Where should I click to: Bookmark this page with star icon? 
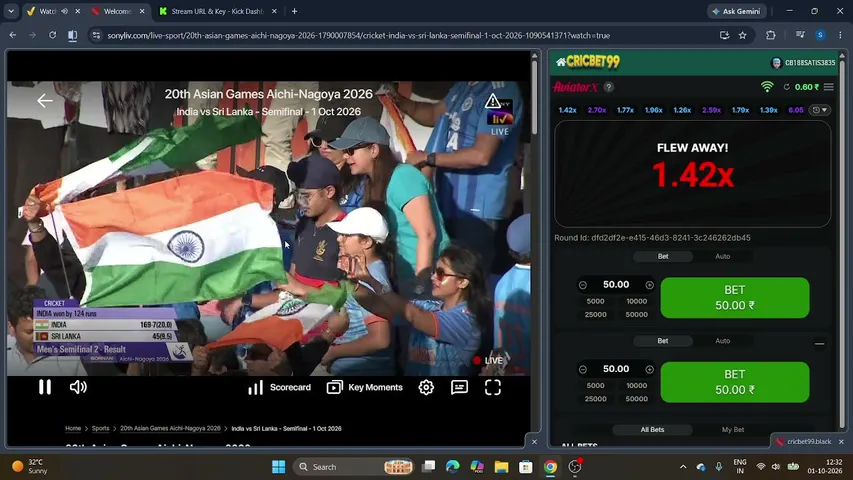pos(743,35)
